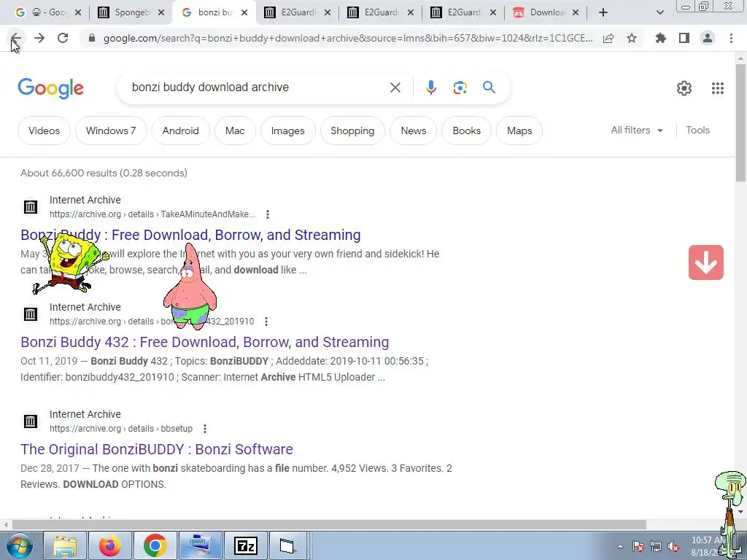Switch to the Downloa tab

click(546, 12)
